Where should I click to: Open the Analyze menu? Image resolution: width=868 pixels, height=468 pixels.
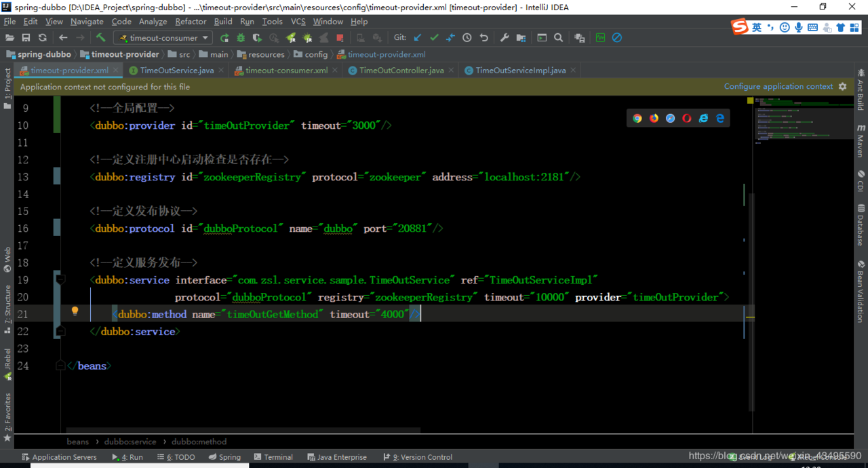tap(153, 22)
